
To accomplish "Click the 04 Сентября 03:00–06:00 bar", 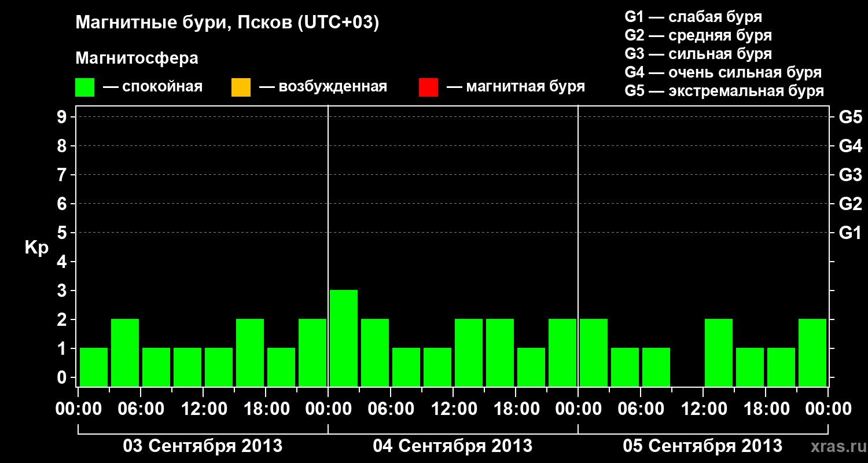I will 375,352.
